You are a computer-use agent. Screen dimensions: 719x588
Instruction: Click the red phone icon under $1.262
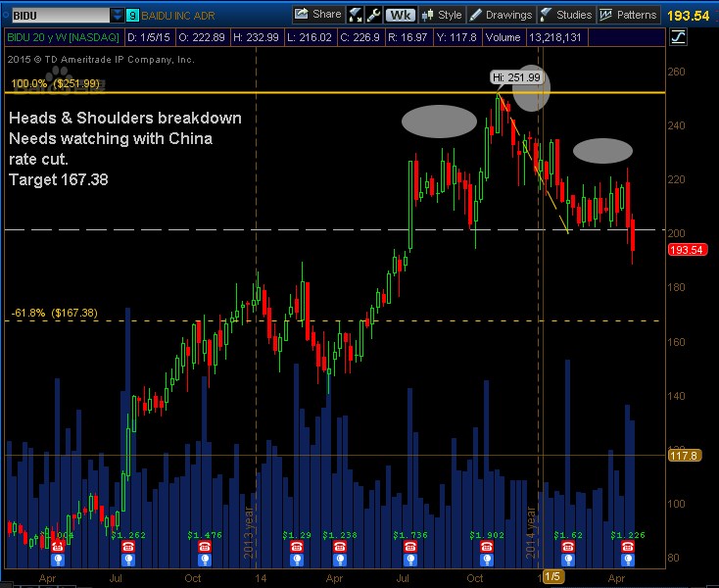coord(128,547)
